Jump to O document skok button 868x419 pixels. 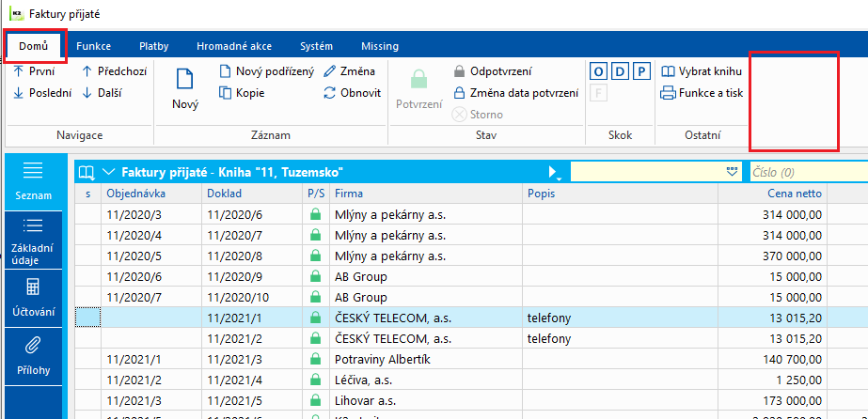[598, 71]
